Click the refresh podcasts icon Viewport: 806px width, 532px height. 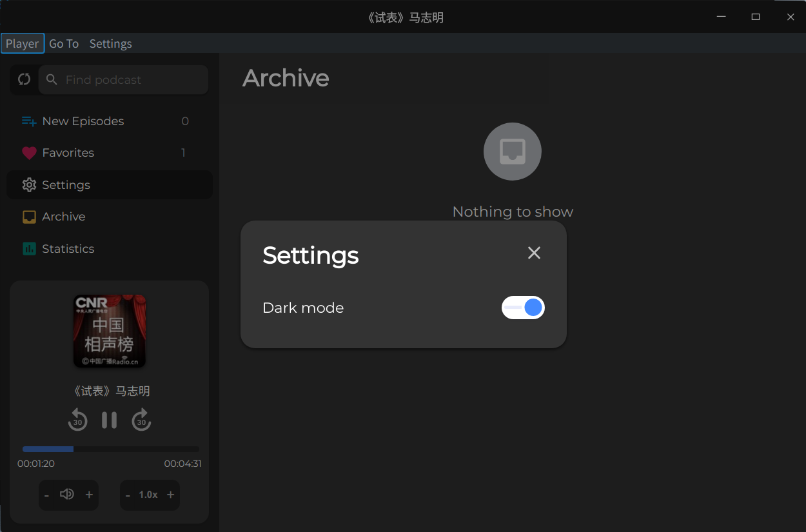click(25, 79)
